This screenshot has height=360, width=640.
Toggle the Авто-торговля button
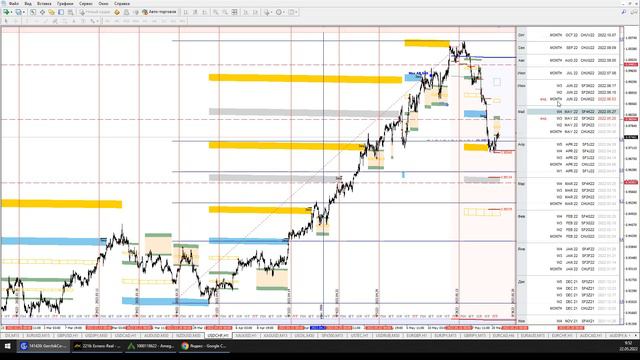tap(159, 12)
